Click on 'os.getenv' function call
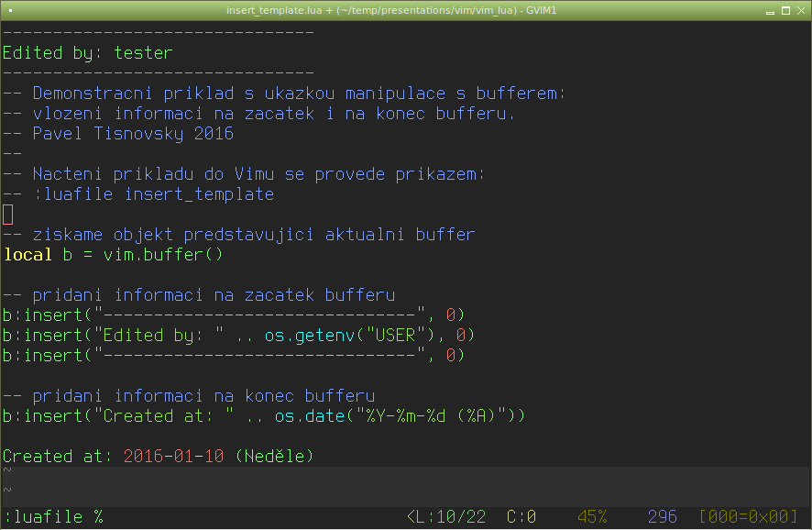Screen dimensions: 812x530 (309, 336)
